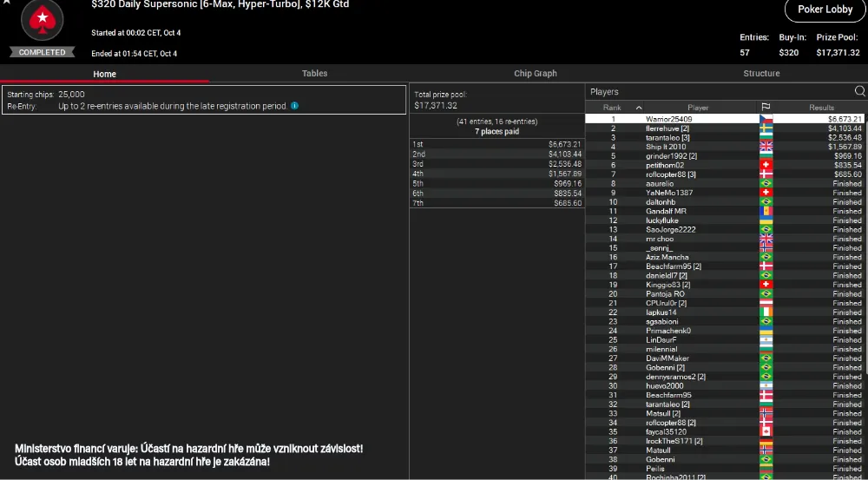Click the PokerStars red spade logo
868x480 pixels.
(x=42, y=20)
